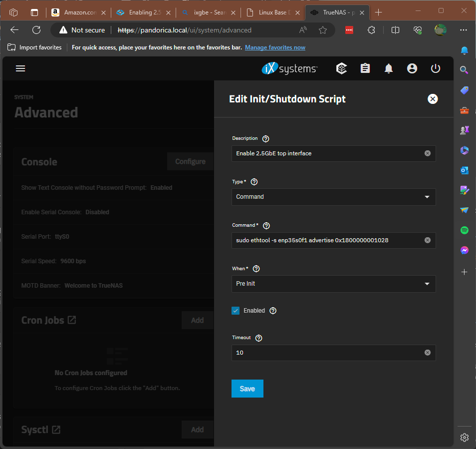Image resolution: width=476 pixels, height=449 pixels.
Task: Open the sidebar Microsoft 365 icon
Action: coord(464,150)
